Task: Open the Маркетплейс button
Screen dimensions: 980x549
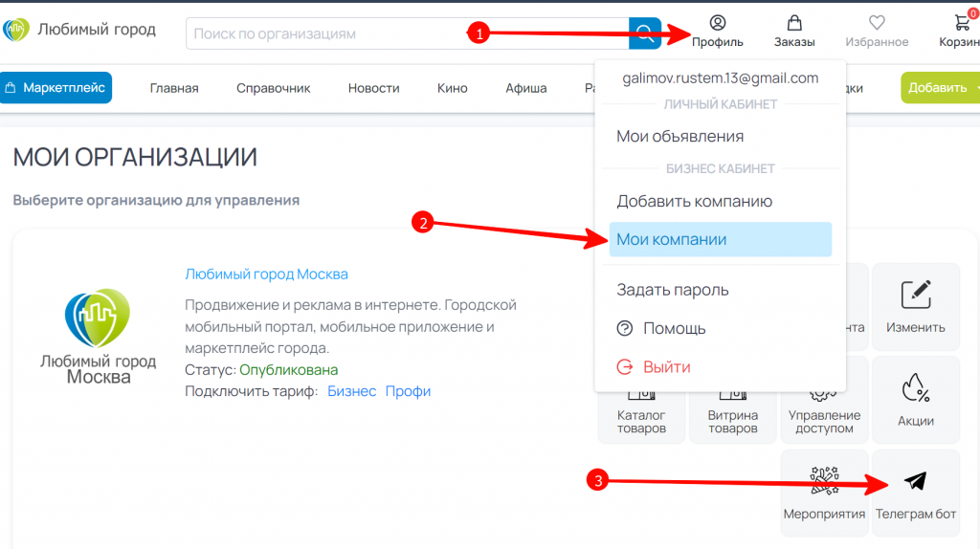Action: [x=56, y=87]
